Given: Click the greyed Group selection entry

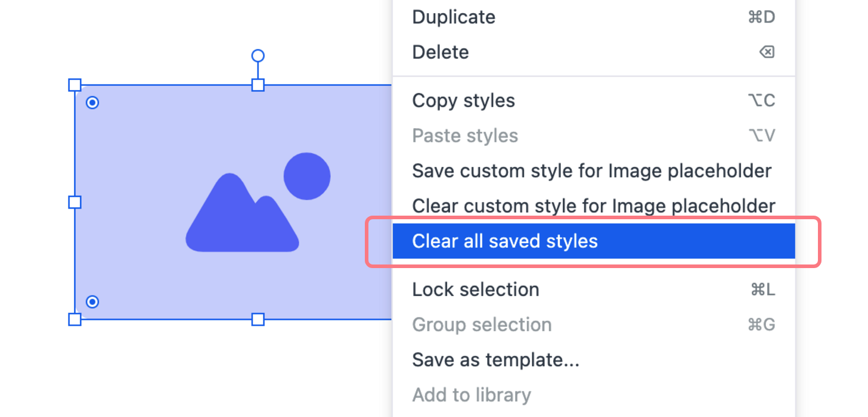Looking at the screenshot, I should pyautogui.click(x=594, y=324).
